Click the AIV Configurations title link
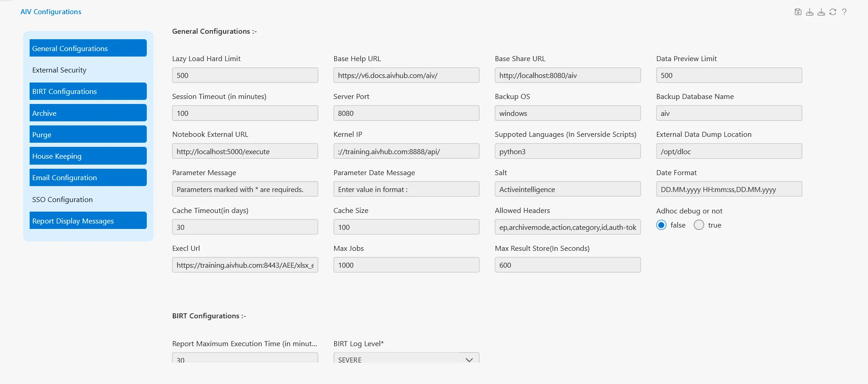 click(x=51, y=12)
